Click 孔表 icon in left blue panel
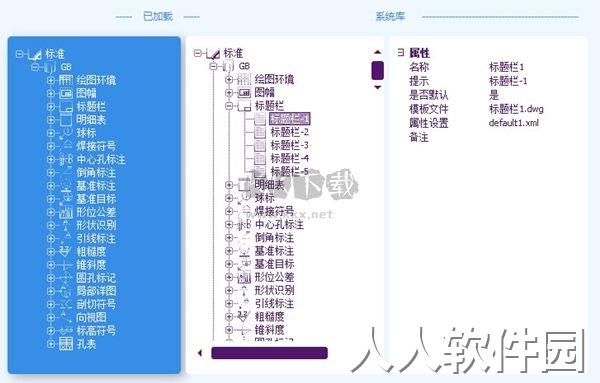This screenshot has width=600, height=383. [x=66, y=344]
